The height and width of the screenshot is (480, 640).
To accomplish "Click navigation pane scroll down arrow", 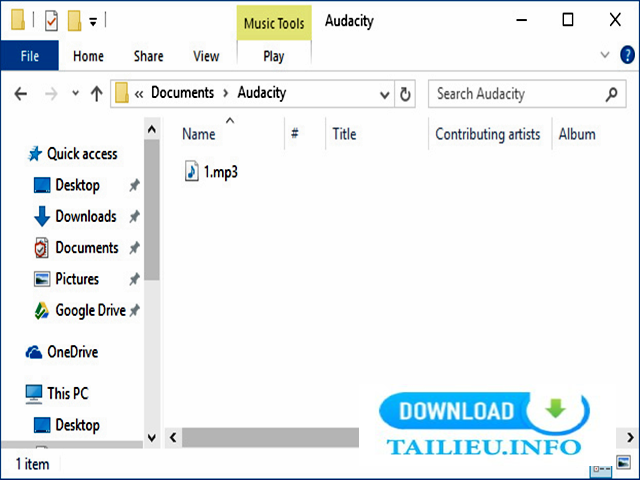I will [x=152, y=438].
